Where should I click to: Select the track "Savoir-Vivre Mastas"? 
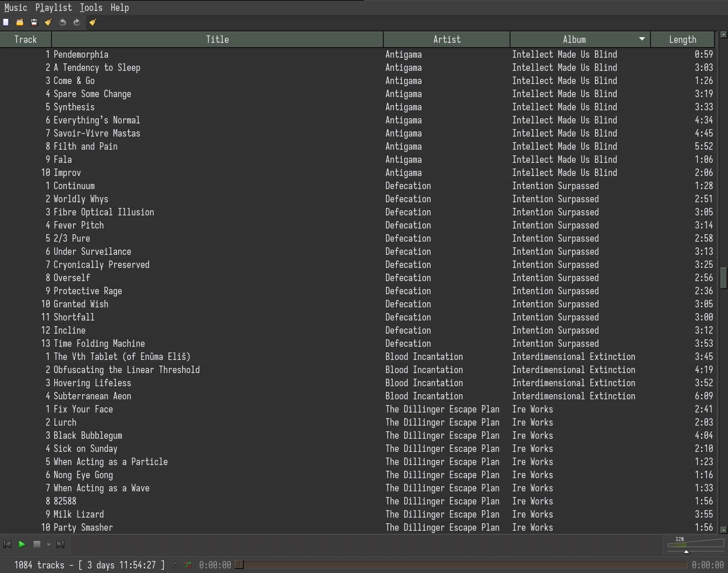point(357,133)
